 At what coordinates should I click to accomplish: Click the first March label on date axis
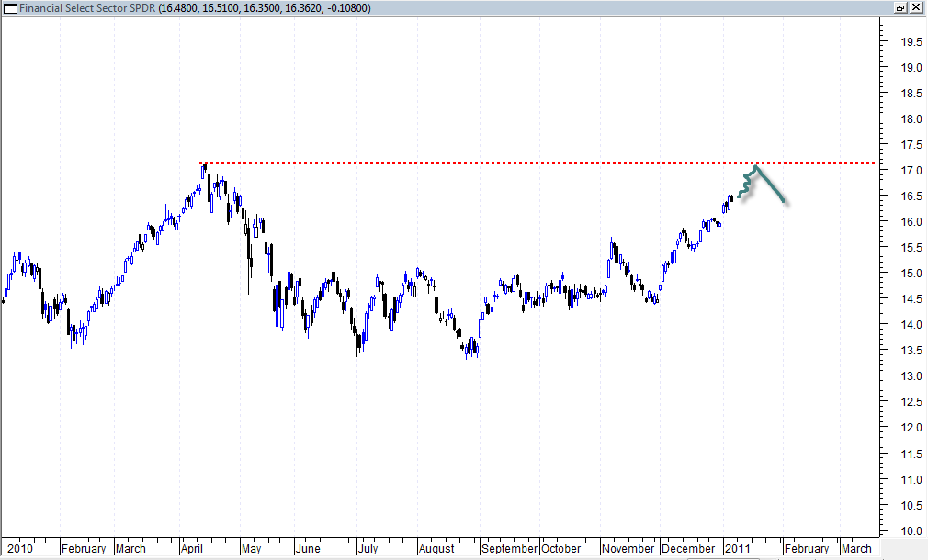coord(130,549)
